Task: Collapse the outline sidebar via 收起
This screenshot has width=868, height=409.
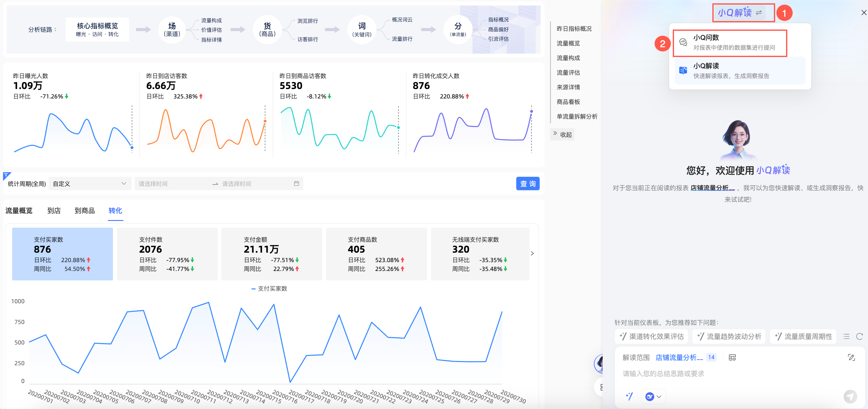Action: (563, 134)
